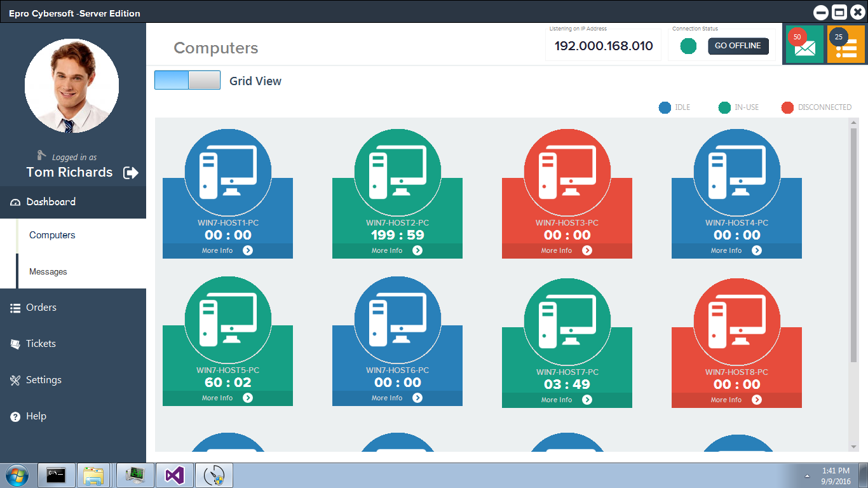
Task: Click the logout icon beside Tom Richards
Action: 131,172
